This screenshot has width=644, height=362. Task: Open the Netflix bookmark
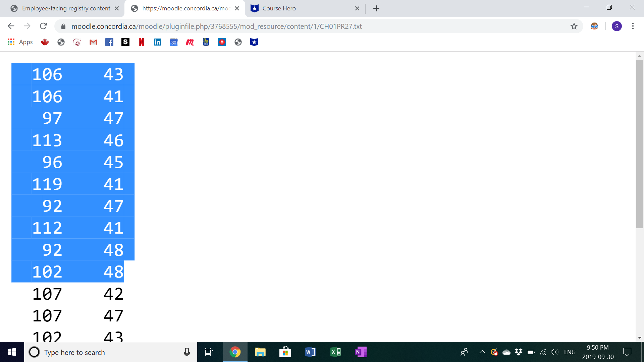(x=141, y=42)
